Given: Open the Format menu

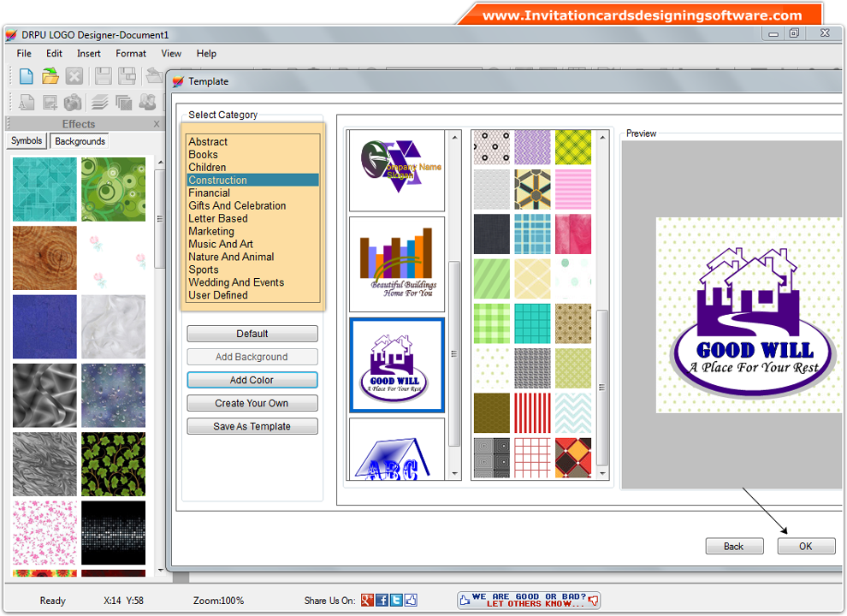Looking at the screenshot, I should 130,53.
